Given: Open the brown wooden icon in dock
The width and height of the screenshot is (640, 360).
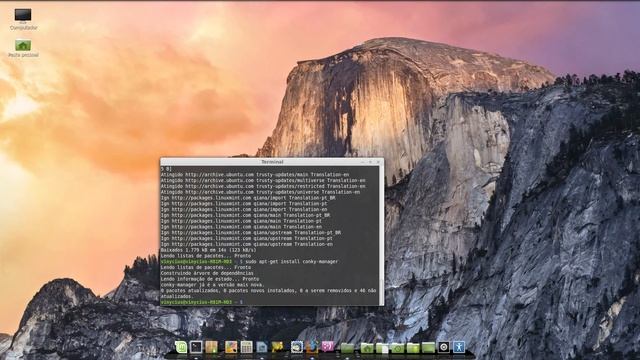Looking at the screenshot, I should 211,347.
